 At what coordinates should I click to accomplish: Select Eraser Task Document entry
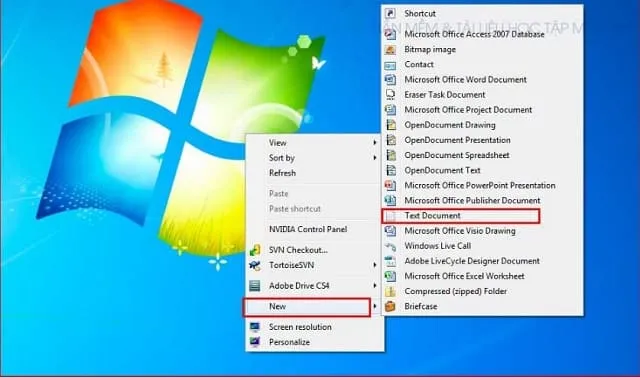[x=482, y=95]
